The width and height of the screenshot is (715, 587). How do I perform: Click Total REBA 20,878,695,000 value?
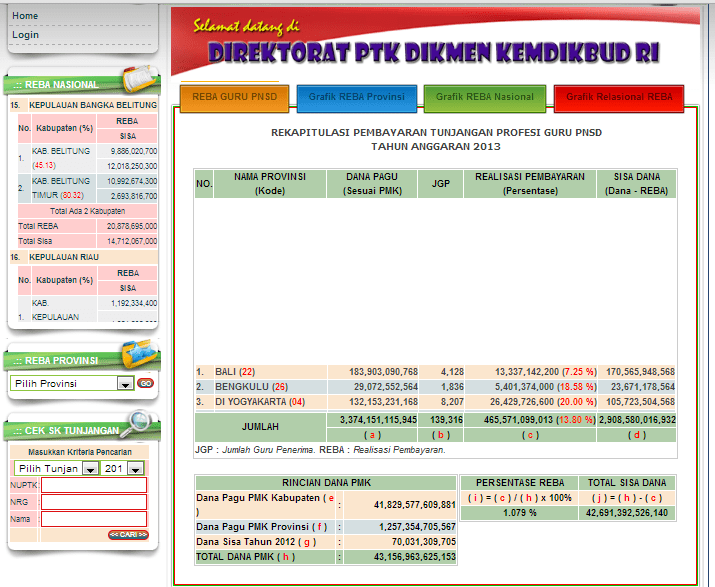132,226
